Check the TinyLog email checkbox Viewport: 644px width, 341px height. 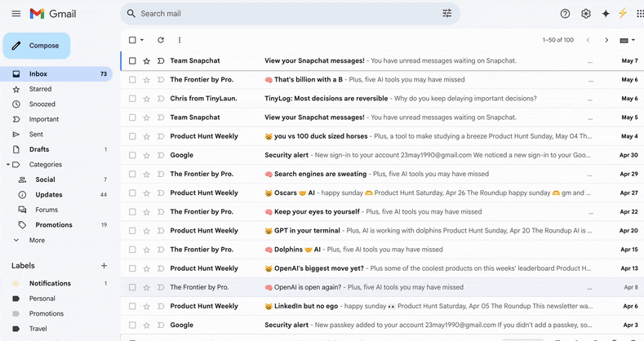pos(132,99)
